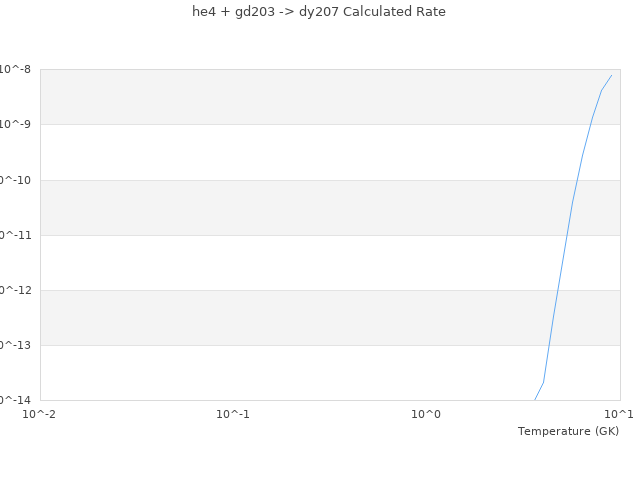This screenshot has height=480, width=640.
Task: Select the 10^-8 y-axis tick label
Action: 16,69
